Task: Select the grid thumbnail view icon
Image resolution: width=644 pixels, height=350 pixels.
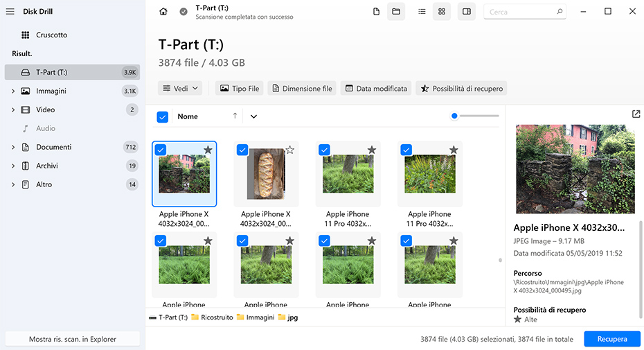Action: point(442,12)
